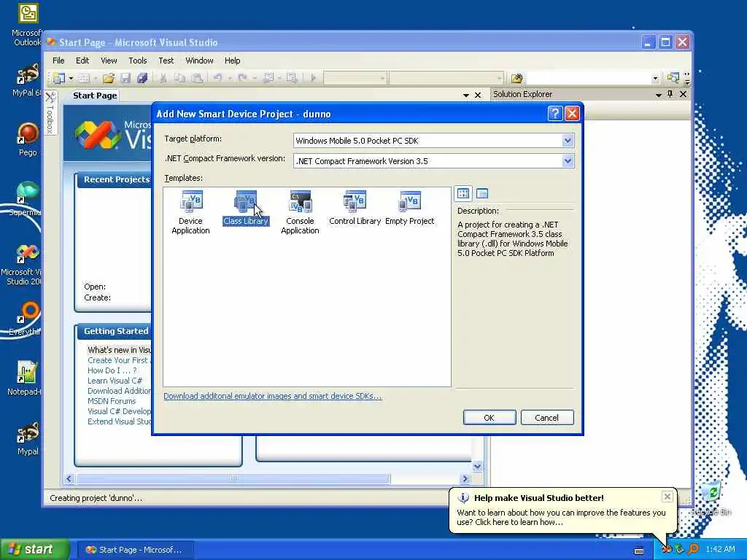
Task: Click the system tray clock showing 1:42 AM
Action: coord(720,550)
